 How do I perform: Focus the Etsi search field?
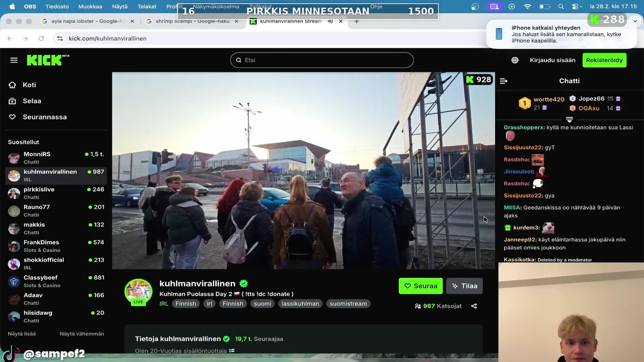322,60
